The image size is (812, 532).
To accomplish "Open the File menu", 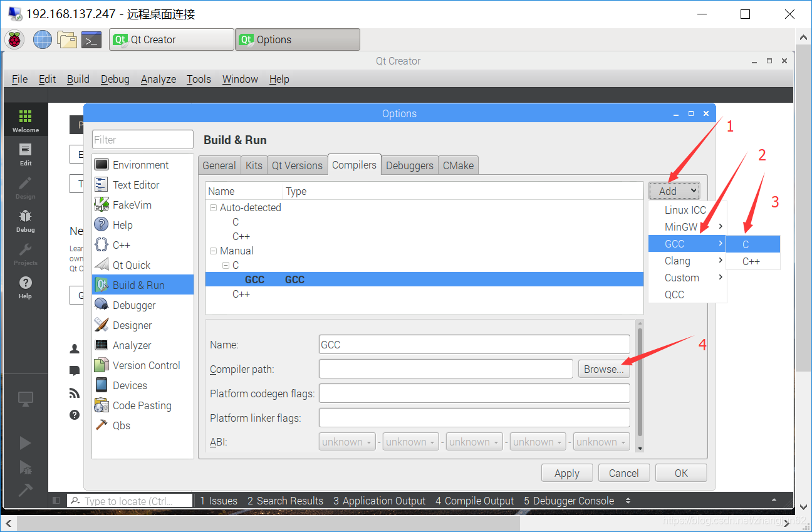I will point(20,79).
